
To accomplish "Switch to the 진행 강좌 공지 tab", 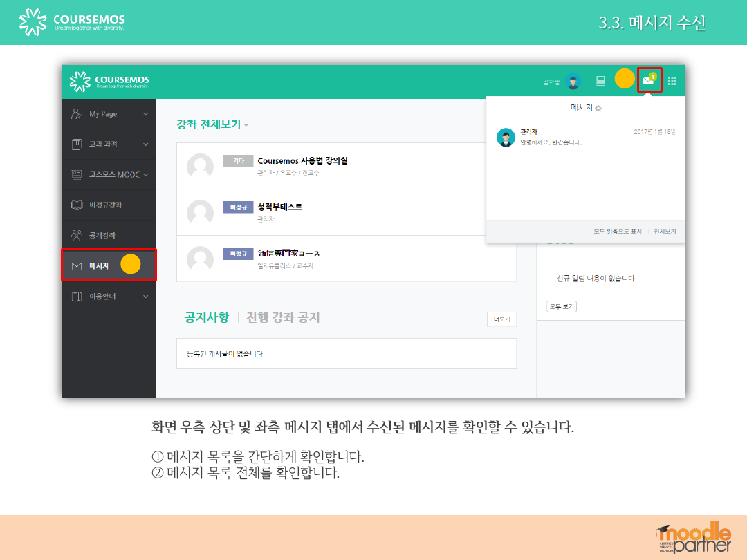I will 283,317.
